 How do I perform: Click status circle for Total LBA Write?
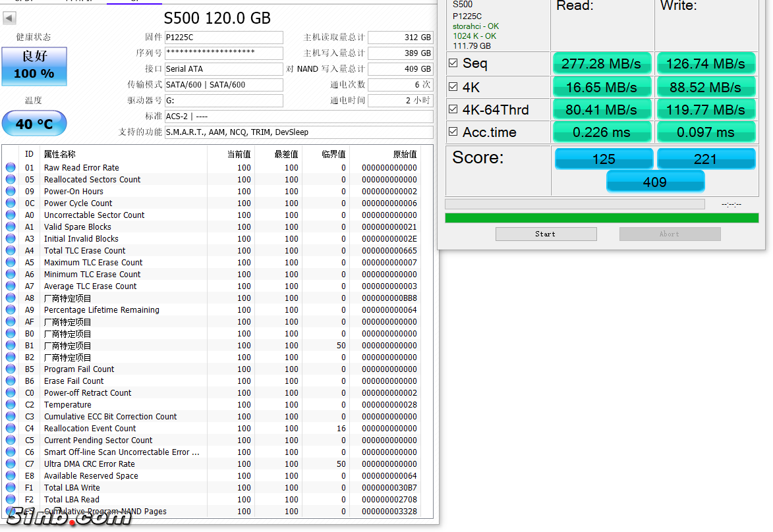[11, 487]
